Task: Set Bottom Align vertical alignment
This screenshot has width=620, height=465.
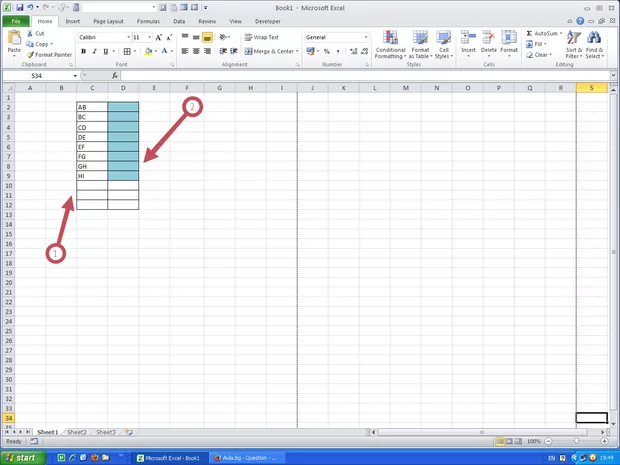Action: (x=207, y=37)
